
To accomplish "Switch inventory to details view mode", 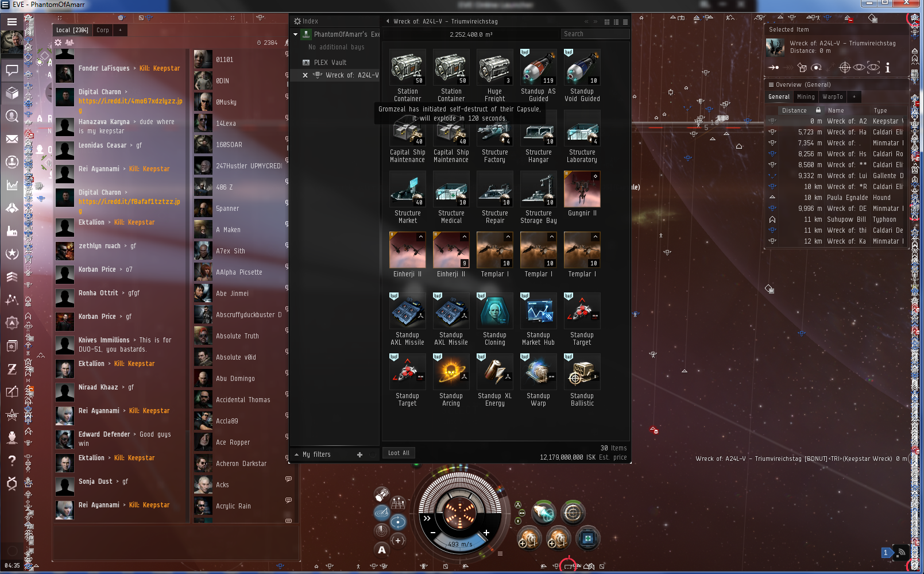I will 616,22.
